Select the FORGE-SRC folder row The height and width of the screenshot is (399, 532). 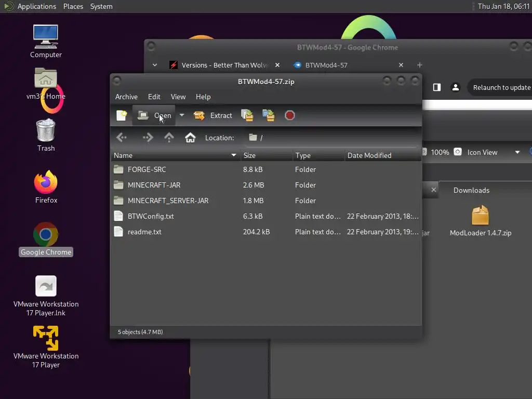(266, 169)
